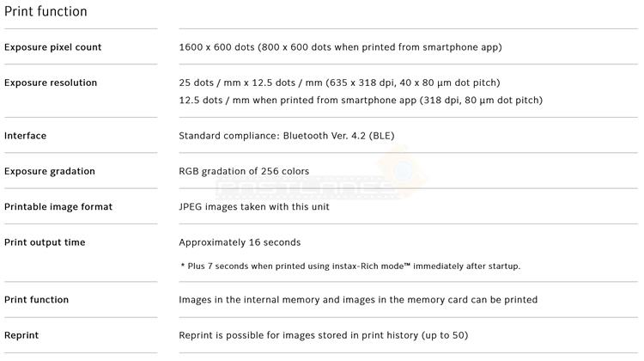Click the "Images in the internal memory" description text
Image resolution: width=644 pixels, height=361 pixels.
tap(358, 300)
